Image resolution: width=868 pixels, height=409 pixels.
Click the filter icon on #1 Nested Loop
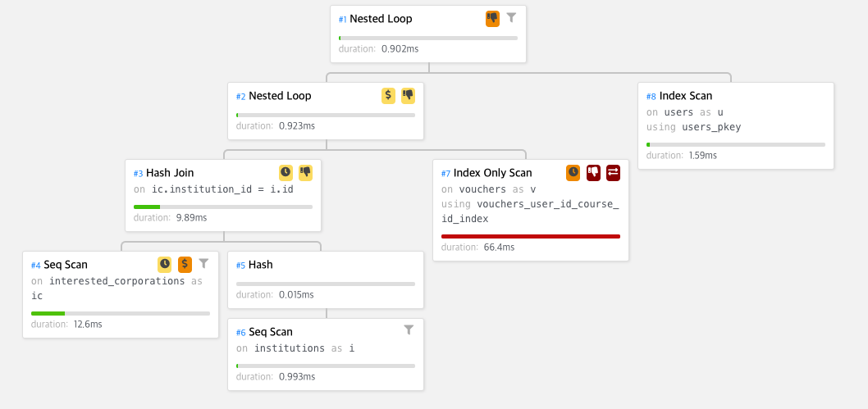coord(511,18)
